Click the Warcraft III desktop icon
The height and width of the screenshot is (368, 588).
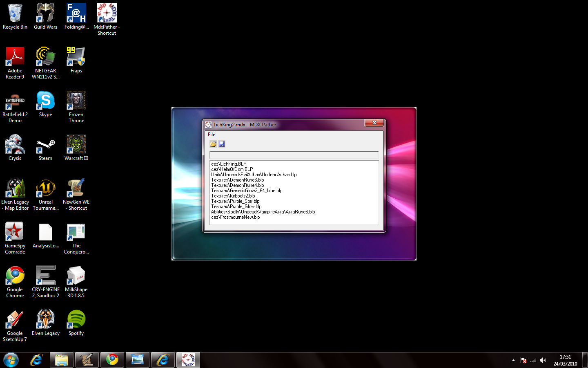76,148
